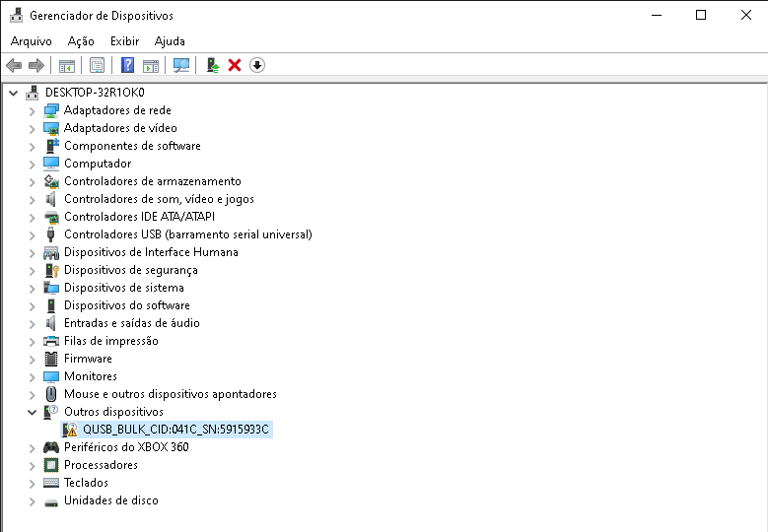Expand the Computador category chevron
Viewport: 768px width, 532px height.
coord(33,165)
